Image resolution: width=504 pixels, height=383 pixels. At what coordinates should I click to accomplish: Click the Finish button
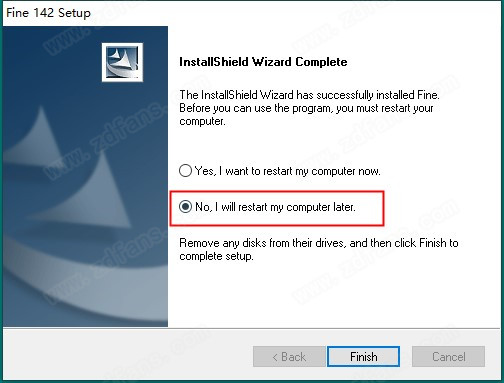tap(363, 356)
